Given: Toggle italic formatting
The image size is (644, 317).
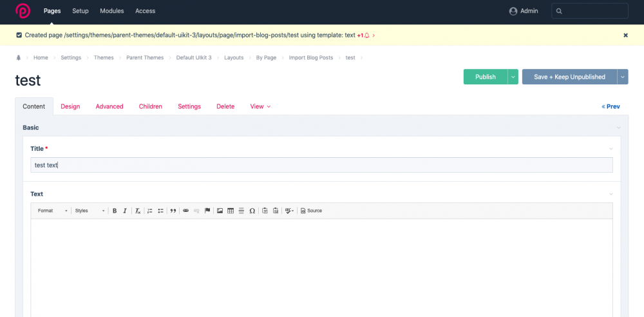Looking at the screenshot, I should (125, 211).
